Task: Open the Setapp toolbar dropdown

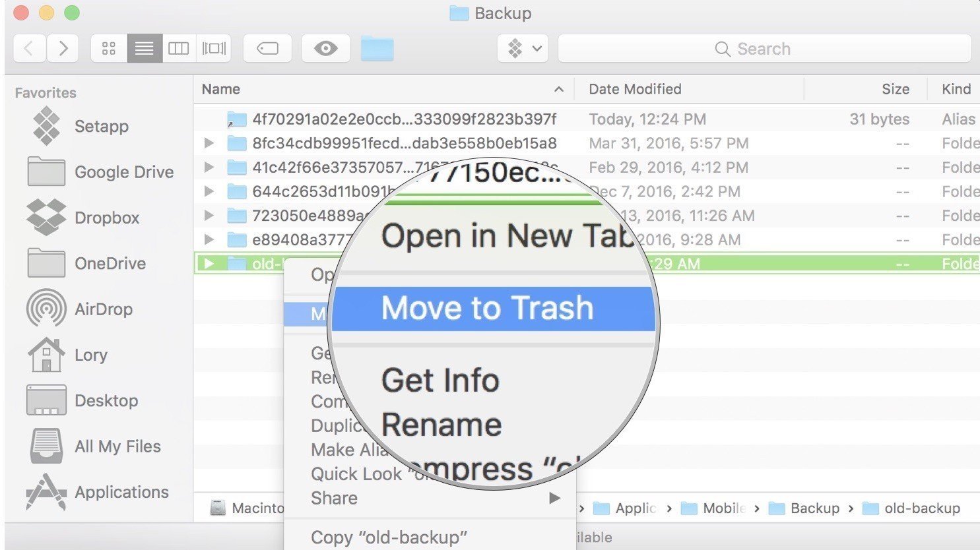Action: (523, 48)
